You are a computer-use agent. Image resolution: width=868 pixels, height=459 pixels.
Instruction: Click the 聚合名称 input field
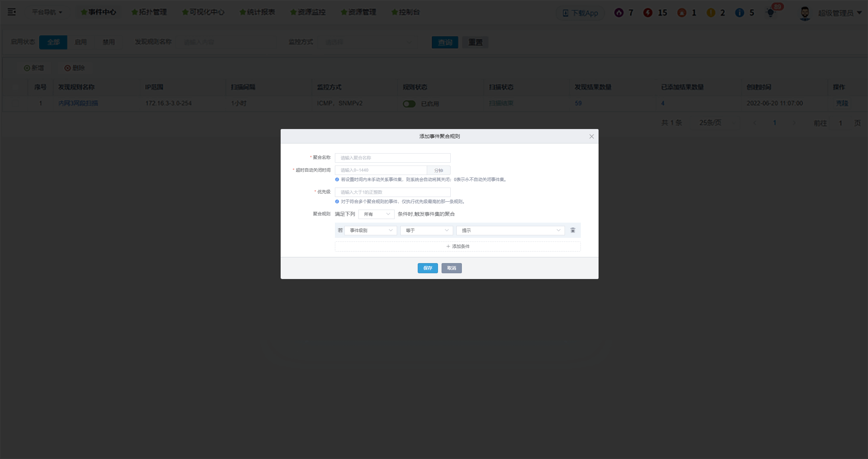tap(392, 158)
